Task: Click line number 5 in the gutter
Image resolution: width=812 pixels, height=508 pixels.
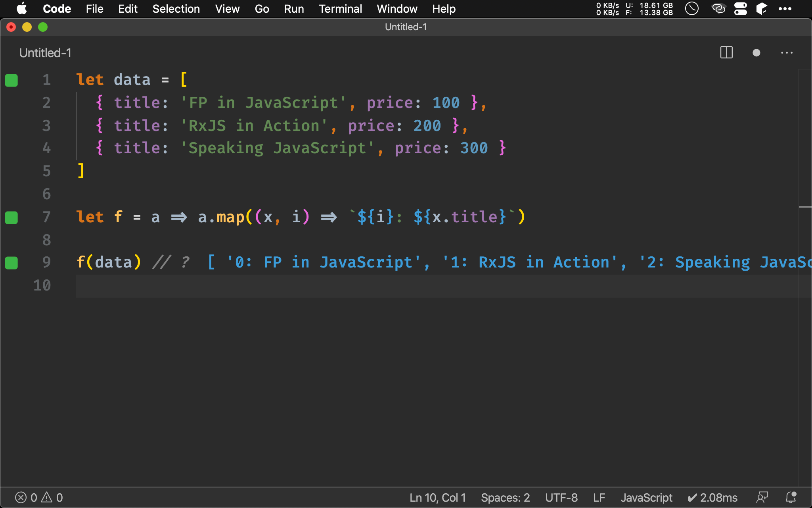Action: point(46,171)
